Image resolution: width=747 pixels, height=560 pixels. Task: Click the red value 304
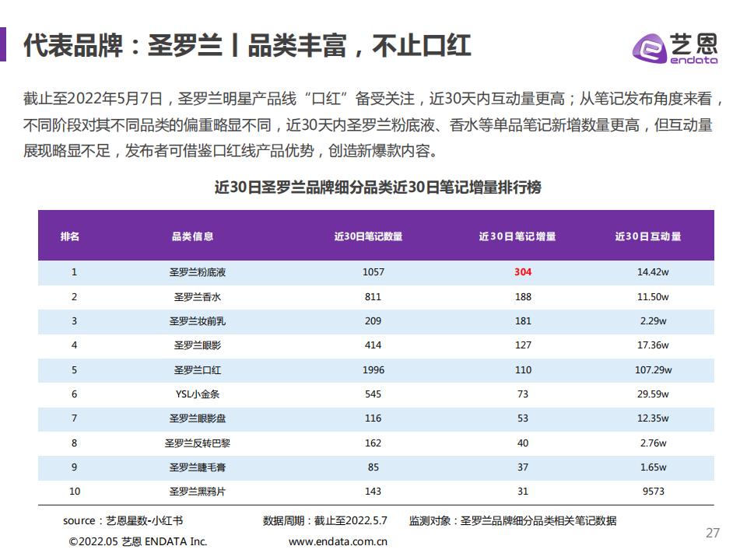523,272
